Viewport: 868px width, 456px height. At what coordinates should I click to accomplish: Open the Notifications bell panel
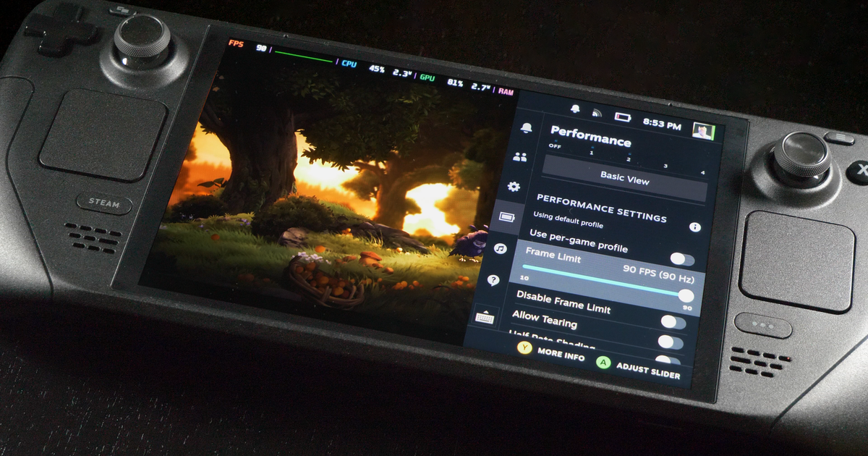tap(527, 126)
